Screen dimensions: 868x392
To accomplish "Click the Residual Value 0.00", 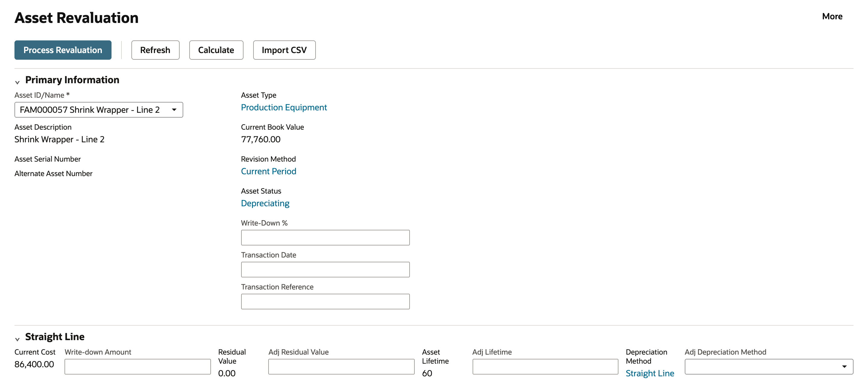I will click(x=227, y=373).
